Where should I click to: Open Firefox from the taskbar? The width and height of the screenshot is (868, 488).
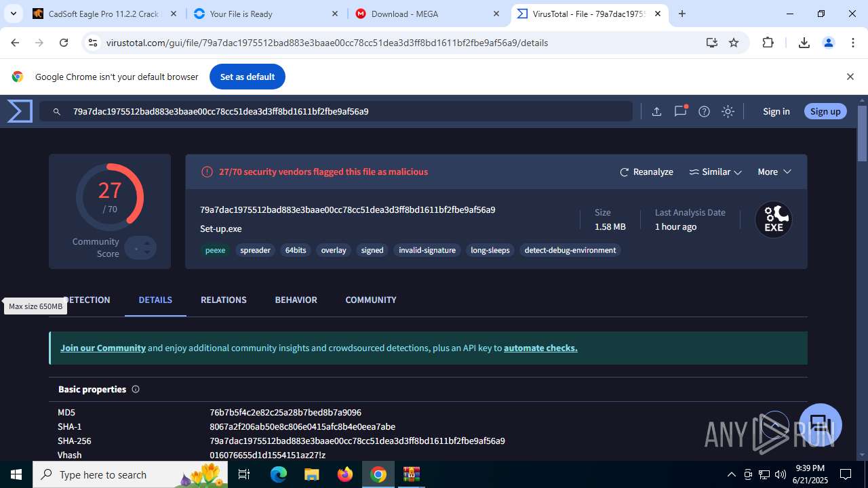pos(345,474)
